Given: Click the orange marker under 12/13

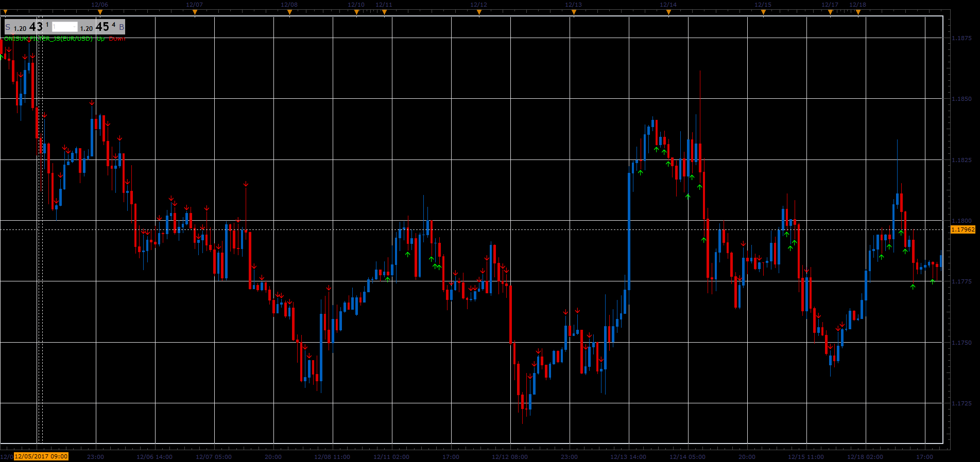Looking at the screenshot, I should (x=574, y=13).
